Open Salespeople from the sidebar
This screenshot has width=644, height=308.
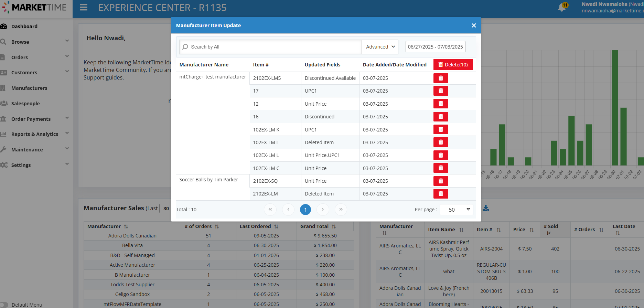[25, 104]
